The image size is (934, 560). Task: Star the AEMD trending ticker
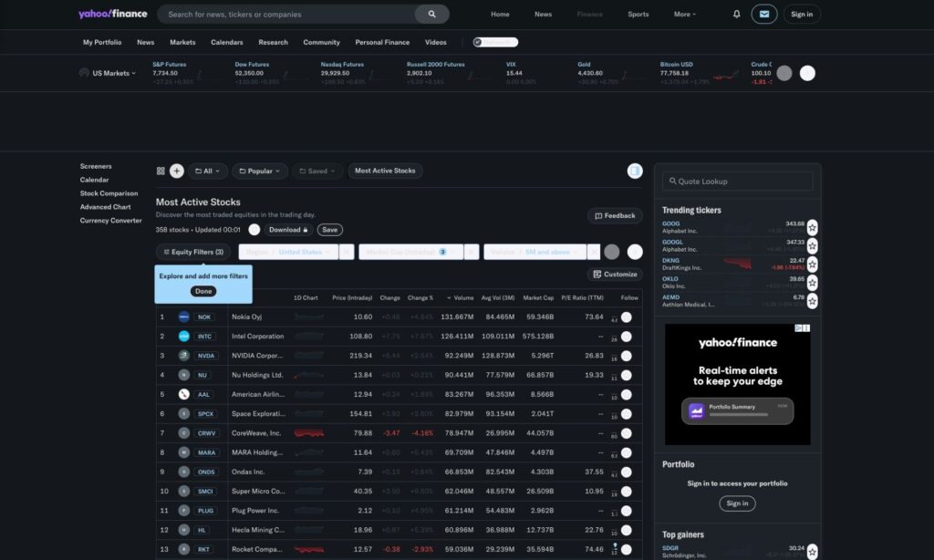(x=813, y=302)
